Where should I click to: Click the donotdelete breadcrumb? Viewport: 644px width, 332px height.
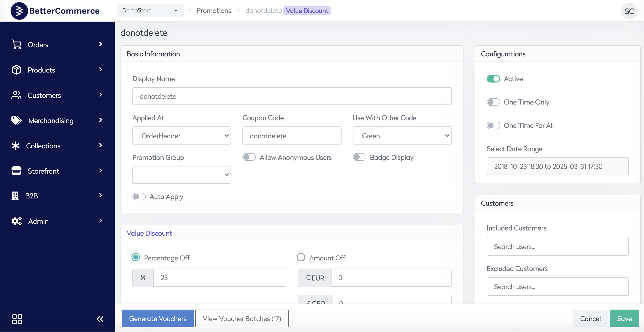[x=263, y=10]
